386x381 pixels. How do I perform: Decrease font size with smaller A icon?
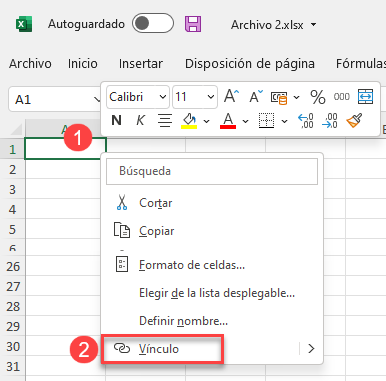click(x=256, y=97)
